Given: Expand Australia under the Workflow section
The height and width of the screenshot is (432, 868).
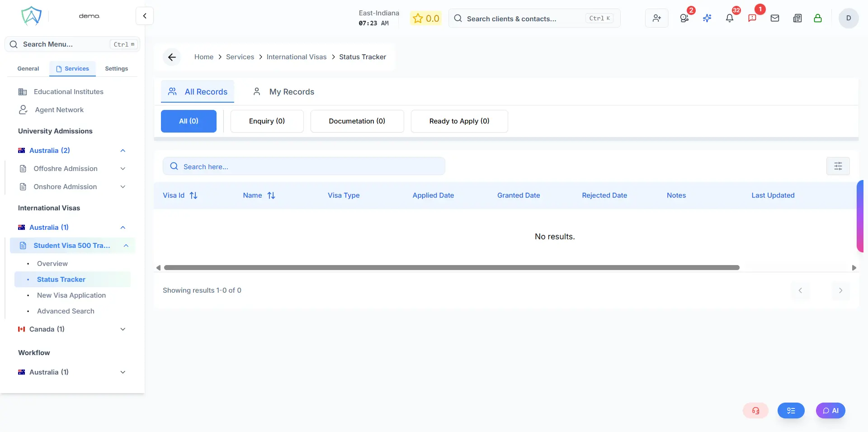Looking at the screenshot, I should 123,372.
